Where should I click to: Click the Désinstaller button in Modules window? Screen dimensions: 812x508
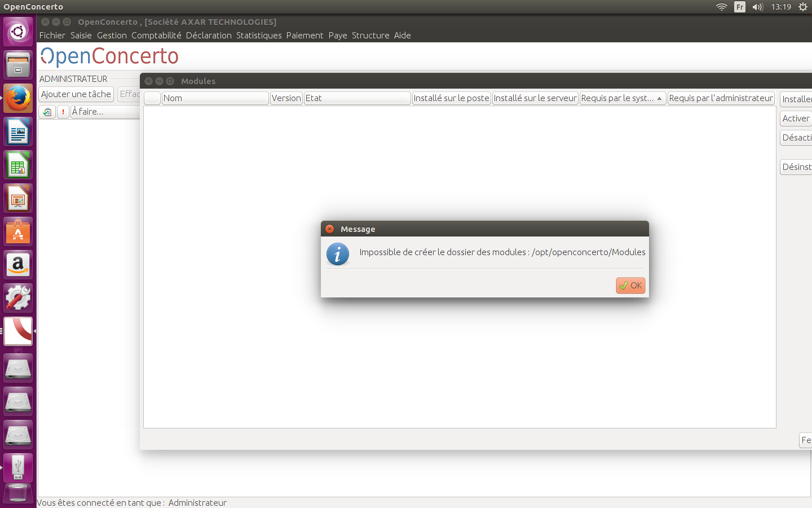[796, 167]
